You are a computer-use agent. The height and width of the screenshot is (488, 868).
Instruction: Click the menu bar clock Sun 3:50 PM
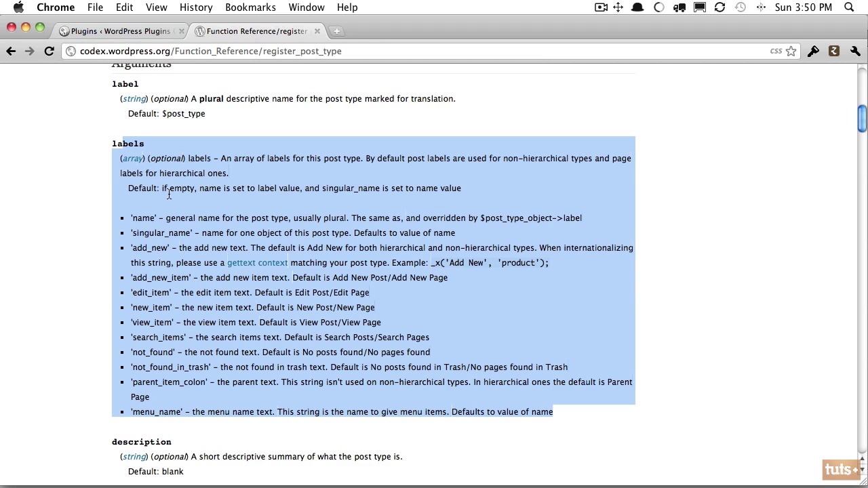(x=804, y=7)
